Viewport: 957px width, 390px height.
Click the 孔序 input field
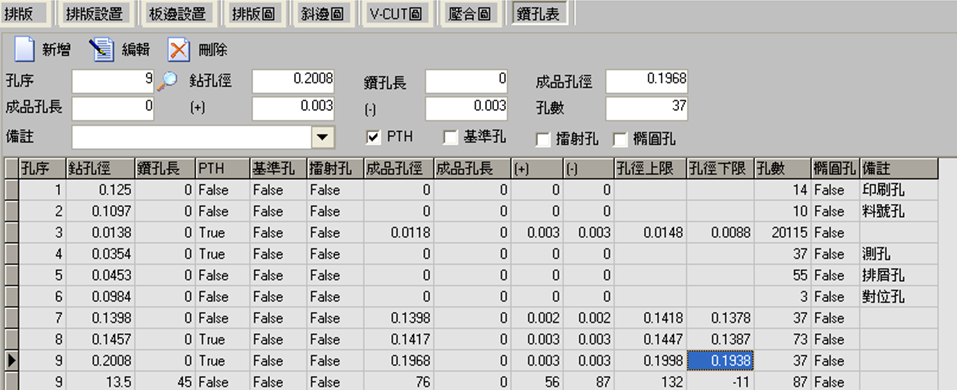(113, 81)
